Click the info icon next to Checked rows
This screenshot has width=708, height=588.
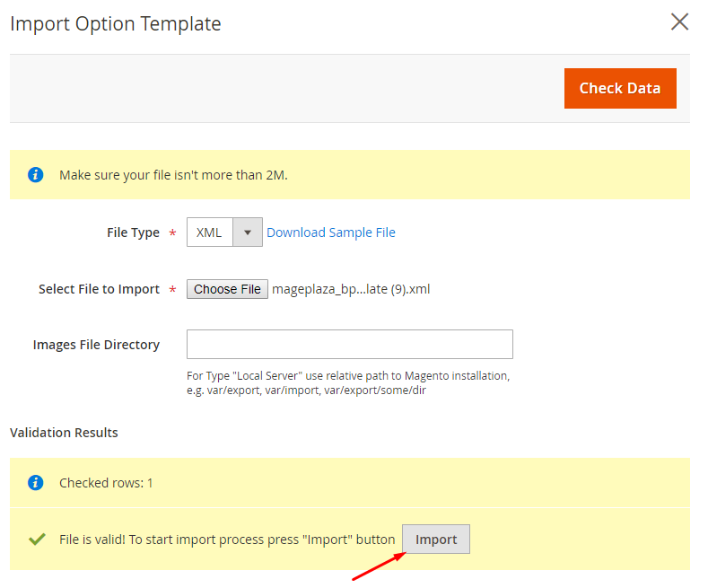[x=36, y=483]
